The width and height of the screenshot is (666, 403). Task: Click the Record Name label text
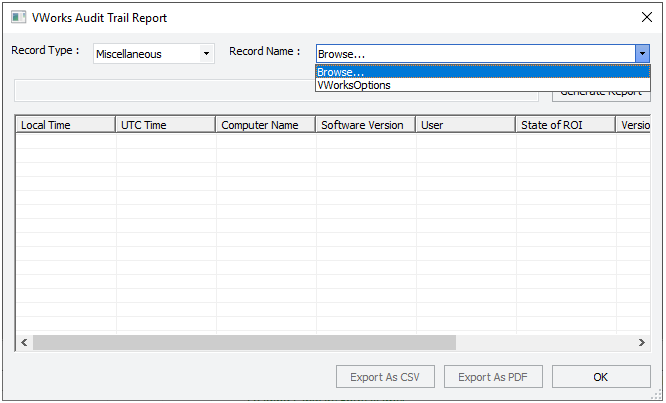click(x=265, y=51)
